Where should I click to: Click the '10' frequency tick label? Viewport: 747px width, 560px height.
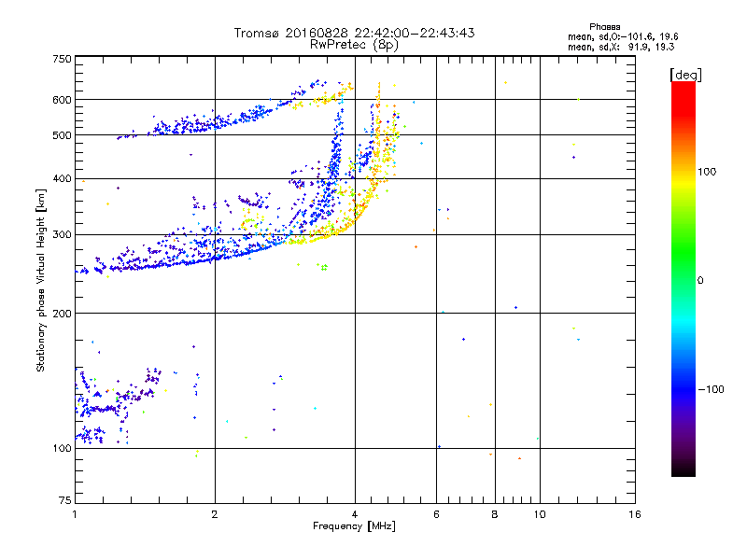pos(540,514)
